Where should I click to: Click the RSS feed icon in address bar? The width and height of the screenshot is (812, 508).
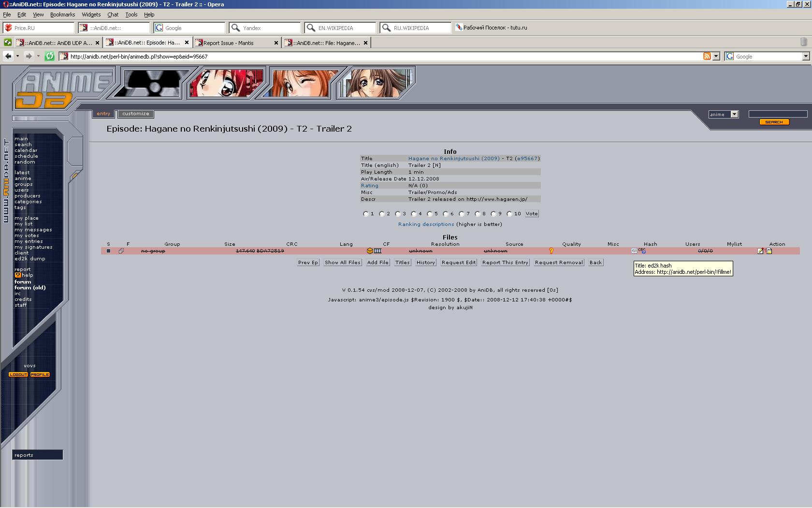tap(707, 57)
